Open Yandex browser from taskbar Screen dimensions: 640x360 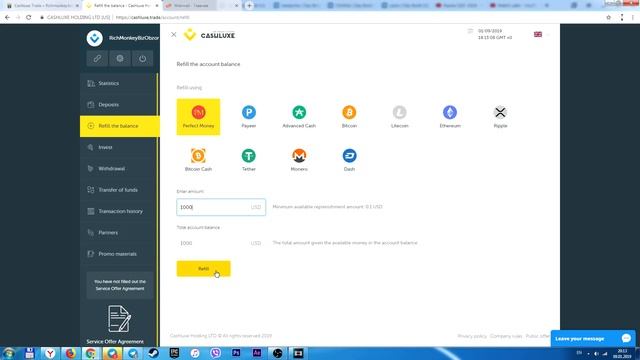(50, 353)
